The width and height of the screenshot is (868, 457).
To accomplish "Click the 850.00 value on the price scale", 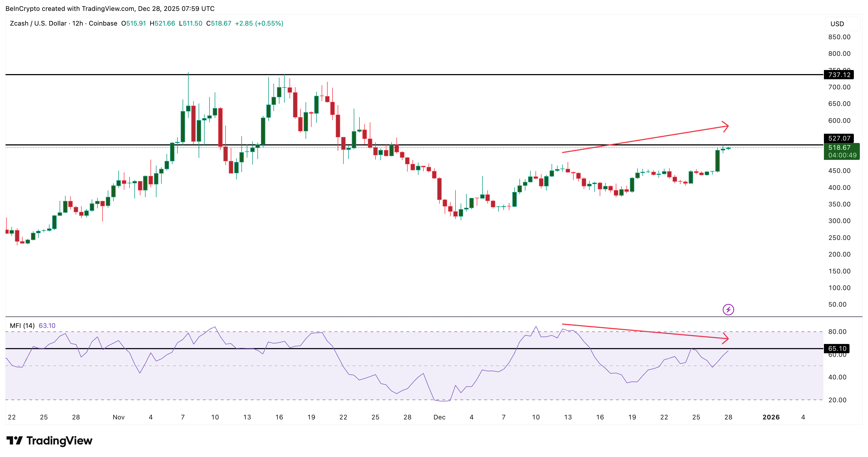I will (x=840, y=38).
